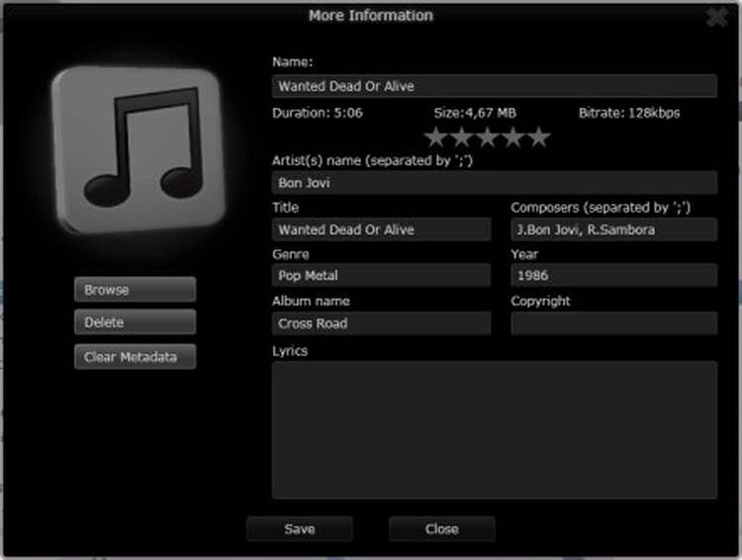The width and height of the screenshot is (742, 560).
Task: Click the Genre label
Action: [x=291, y=254]
